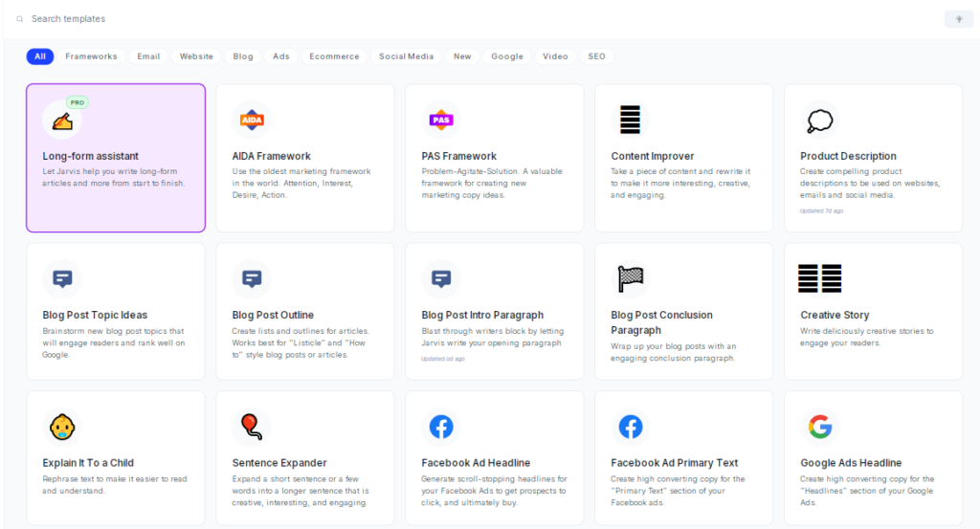Open the Creative Story template title
The height and width of the screenshot is (529, 980).
pos(835,315)
